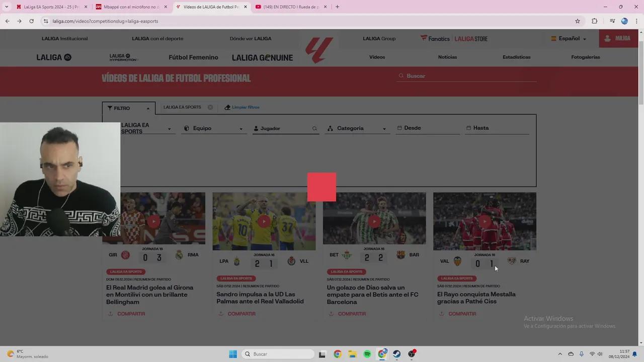This screenshot has width=644, height=362.
Task: Open Spotify from the taskbar
Action: coord(367,354)
